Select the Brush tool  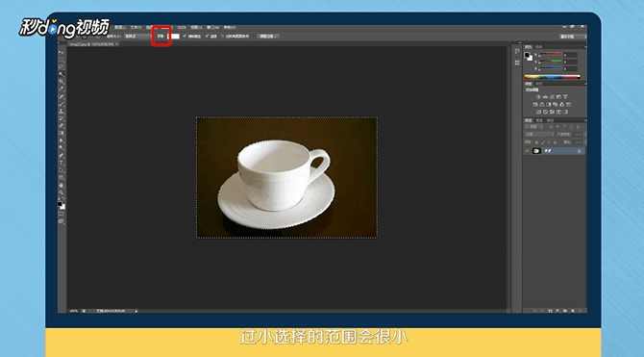[62, 104]
